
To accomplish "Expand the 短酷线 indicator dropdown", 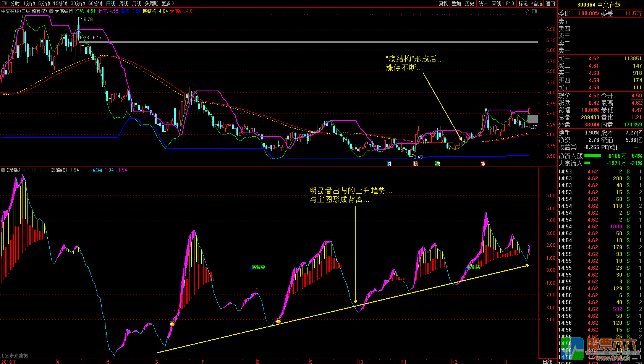I will [x=3, y=170].
